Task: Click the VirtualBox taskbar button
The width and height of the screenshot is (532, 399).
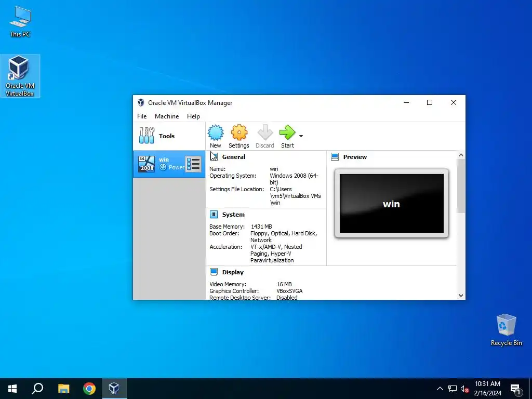Action: [114, 389]
